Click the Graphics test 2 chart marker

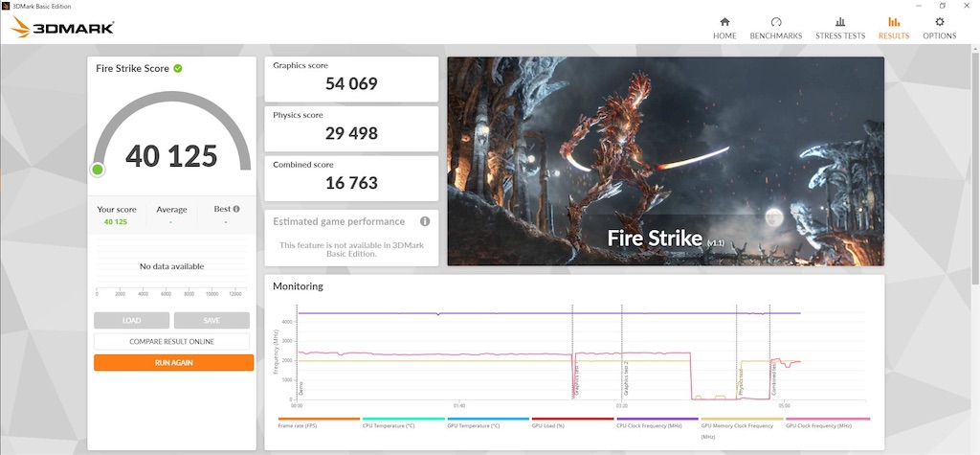coord(626,376)
